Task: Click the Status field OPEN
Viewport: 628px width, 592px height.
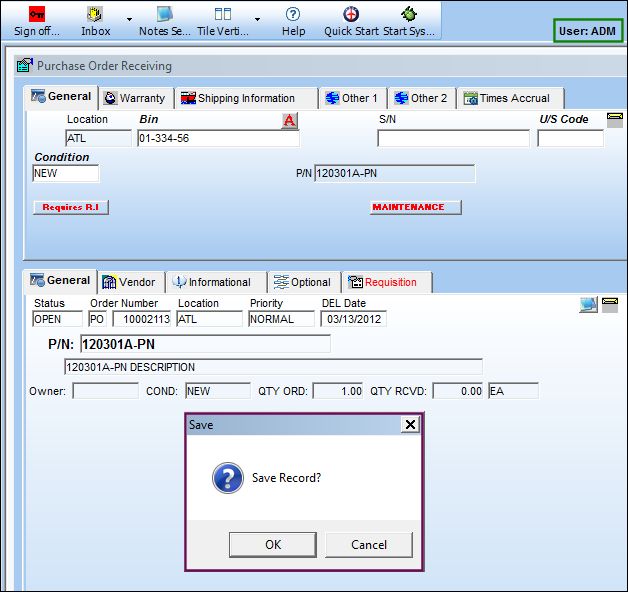Action: tap(57, 319)
